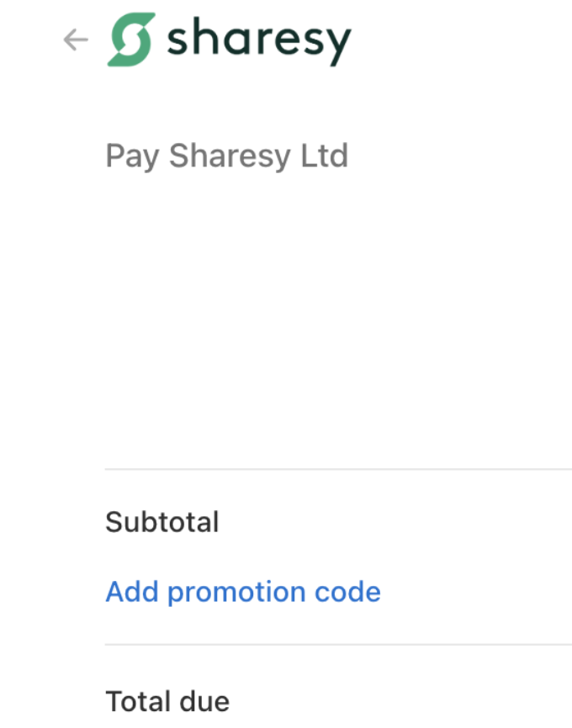
Task: Click the divider line above Total due
Action: tap(338, 645)
